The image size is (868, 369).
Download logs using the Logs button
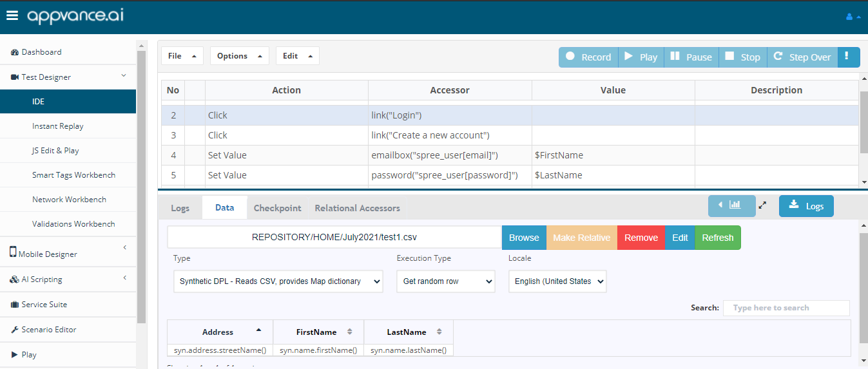[805, 206]
